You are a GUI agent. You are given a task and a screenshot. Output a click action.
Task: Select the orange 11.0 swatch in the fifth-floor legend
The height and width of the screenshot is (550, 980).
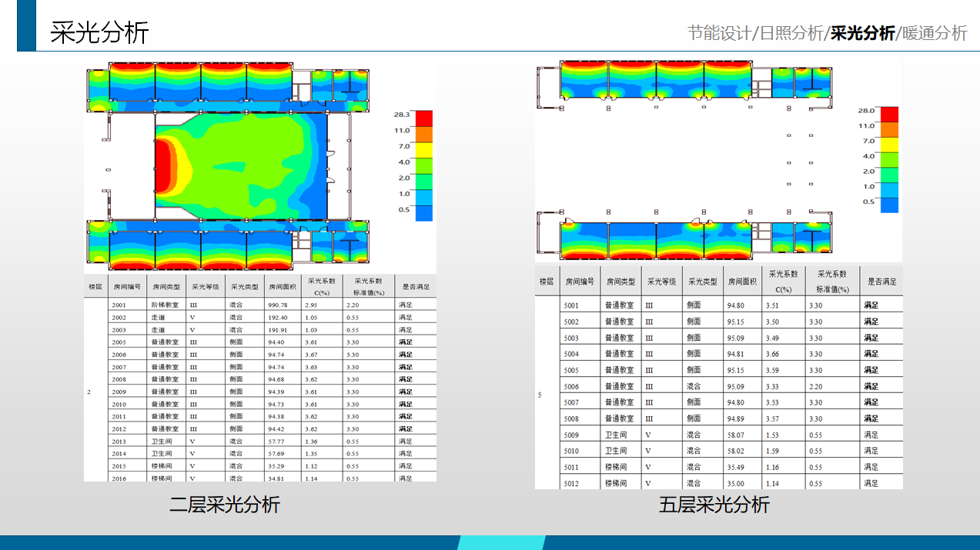coord(889,129)
